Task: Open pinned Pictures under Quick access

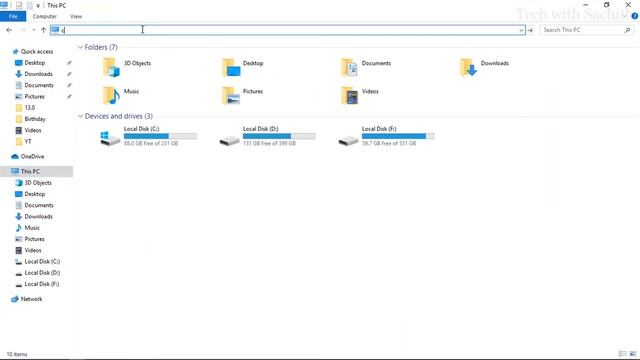Action: coord(34,96)
